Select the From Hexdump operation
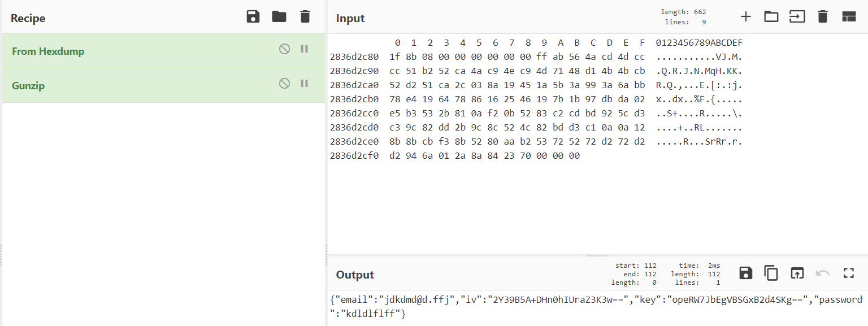Screen dimensions: 868x326 pos(48,51)
